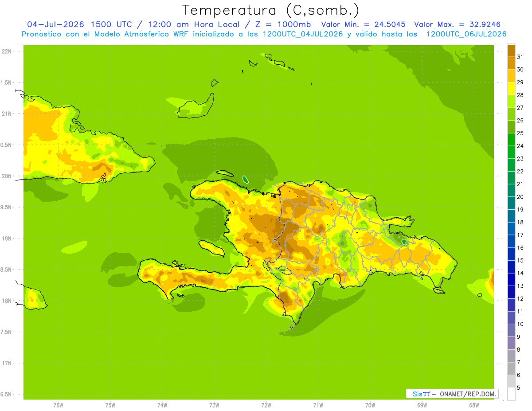Click the colorbar value label '14'
The width and height of the screenshot is (532, 411).
pos(520,273)
